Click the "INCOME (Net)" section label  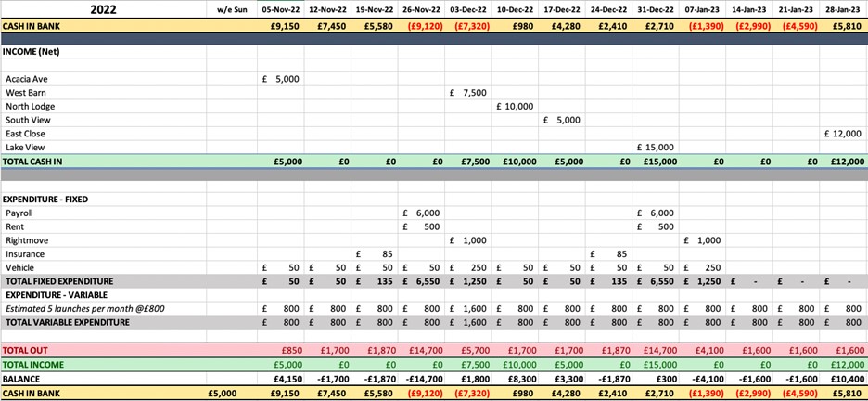(32, 51)
